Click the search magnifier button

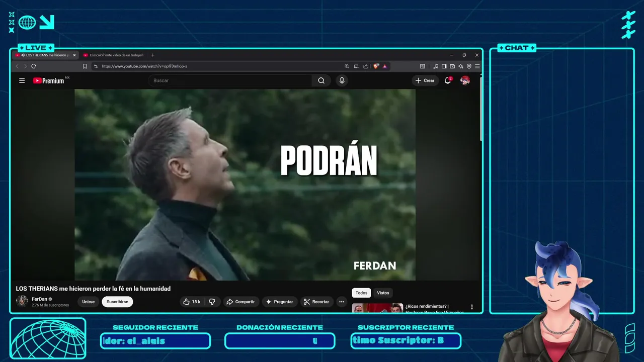[x=321, y=80]
